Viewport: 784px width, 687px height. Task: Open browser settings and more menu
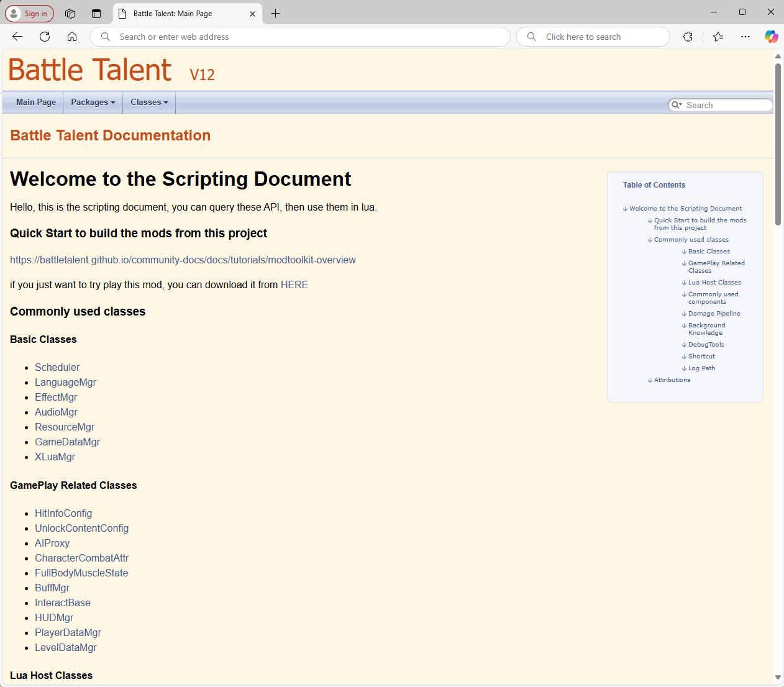coord(745,37)
